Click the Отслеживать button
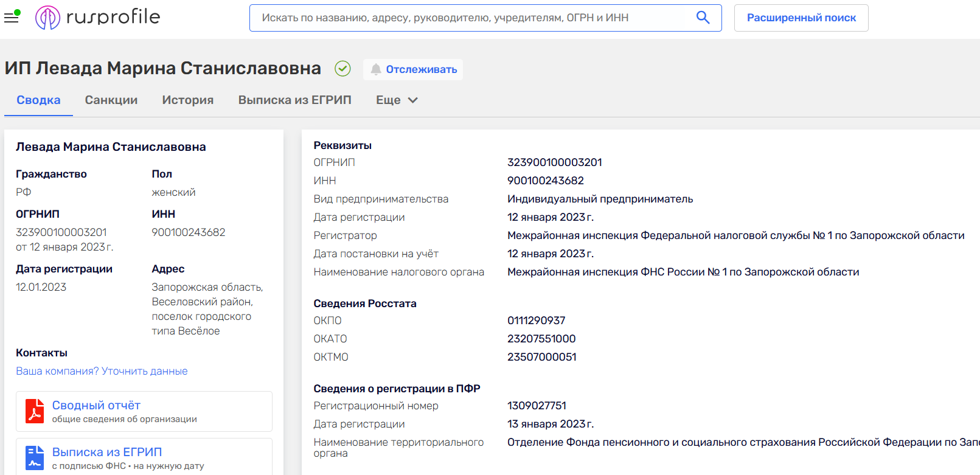The height and width of the screenshot is (475, 980). (x=413, y=69)
